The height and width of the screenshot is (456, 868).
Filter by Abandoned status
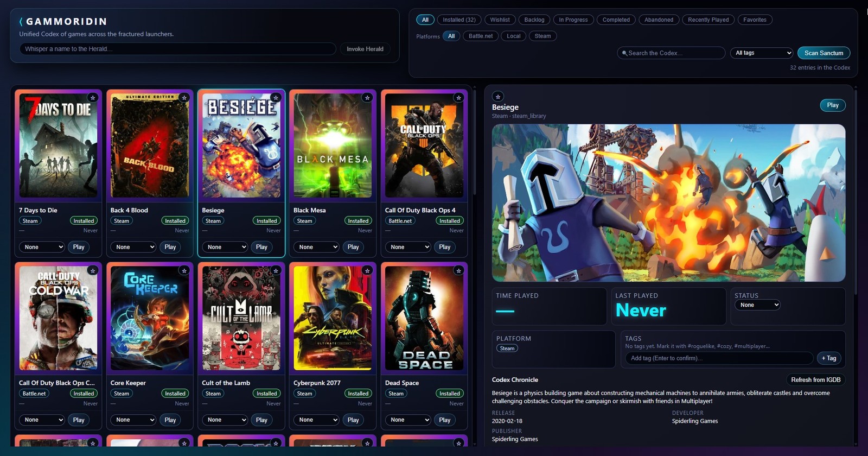[x=659, y=20]
